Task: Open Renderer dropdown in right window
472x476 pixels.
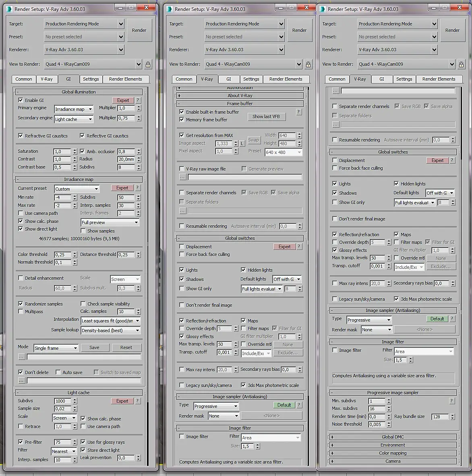Action: point(397,50)
